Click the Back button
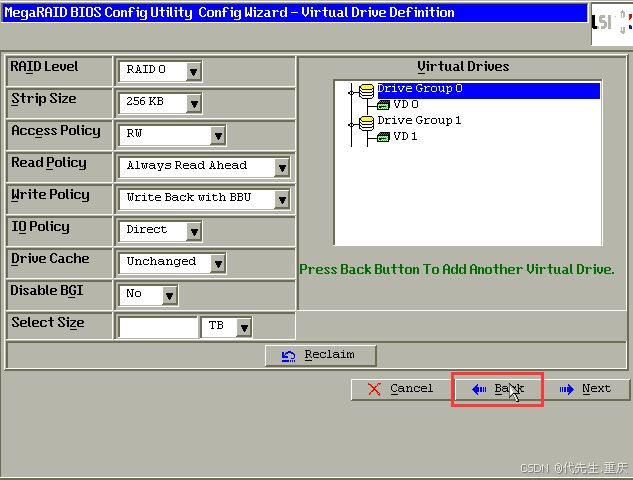 pos(497,389)
